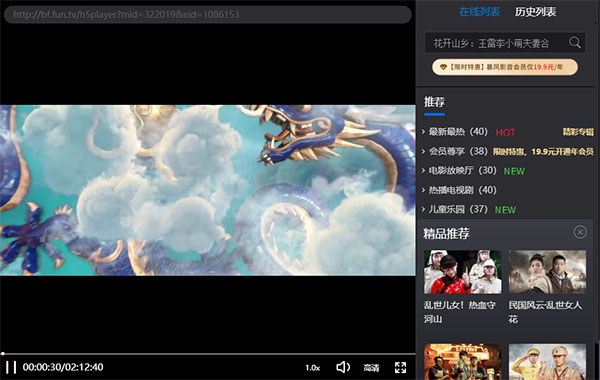Switch to the 在线列表 tab

pyautogui.click(x=479, y=12)
